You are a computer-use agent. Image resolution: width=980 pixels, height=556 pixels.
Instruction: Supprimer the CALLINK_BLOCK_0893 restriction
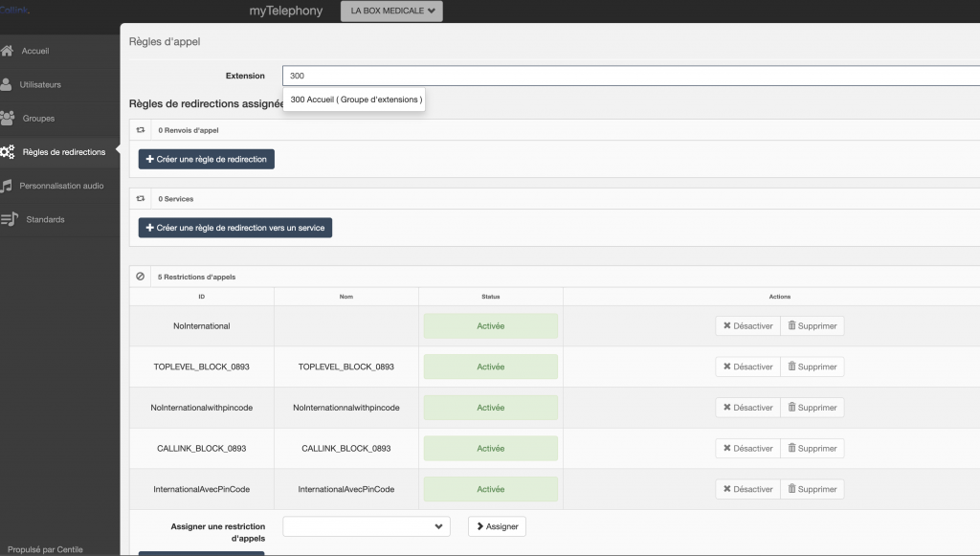[812, 449]
